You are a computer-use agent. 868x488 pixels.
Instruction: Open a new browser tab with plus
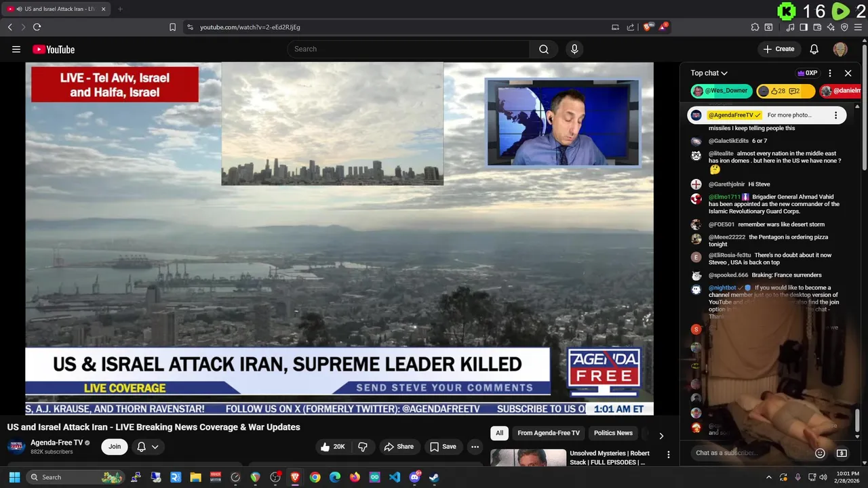pos(120,9)
